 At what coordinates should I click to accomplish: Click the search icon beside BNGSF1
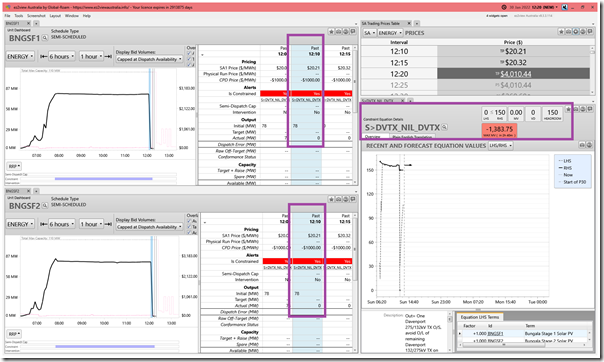tap(45, 38)
